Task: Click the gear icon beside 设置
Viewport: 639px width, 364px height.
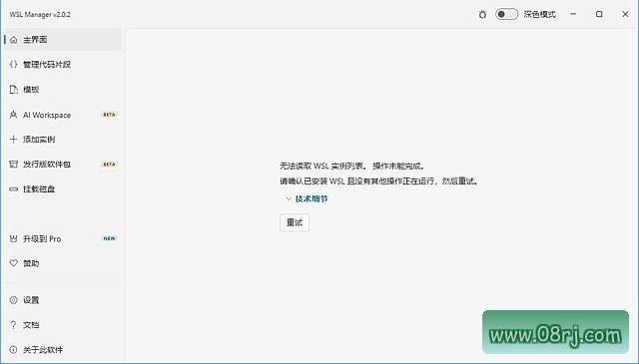Action: tap(13, 300)
